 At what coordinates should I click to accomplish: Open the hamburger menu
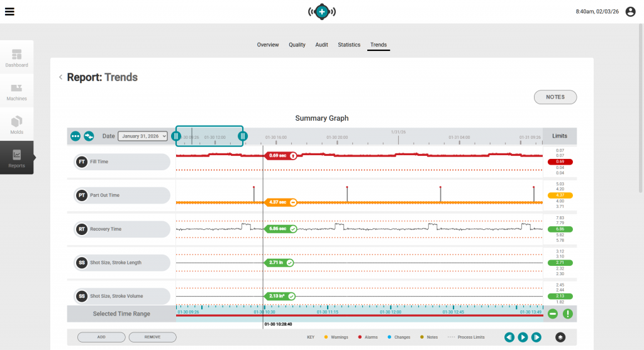click(9, 11)
